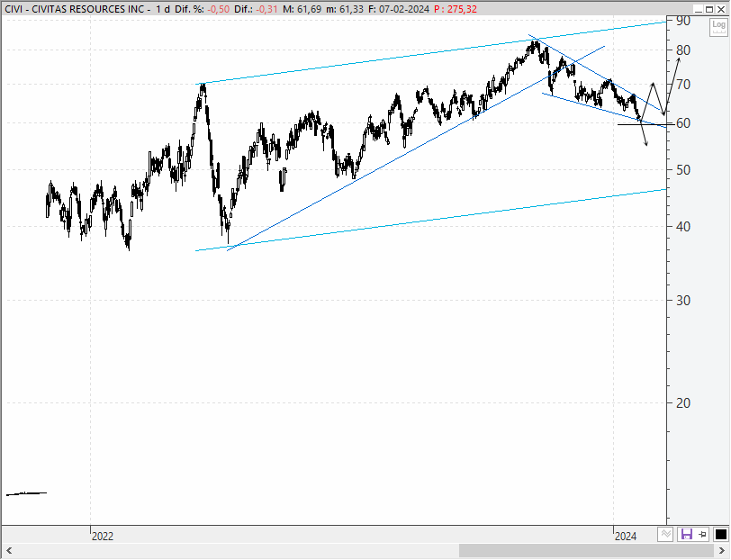731x560 pixels.
Task: Click the CIVI - CIVITAS RESOURCES INC title
Action: tap(75, 9)
